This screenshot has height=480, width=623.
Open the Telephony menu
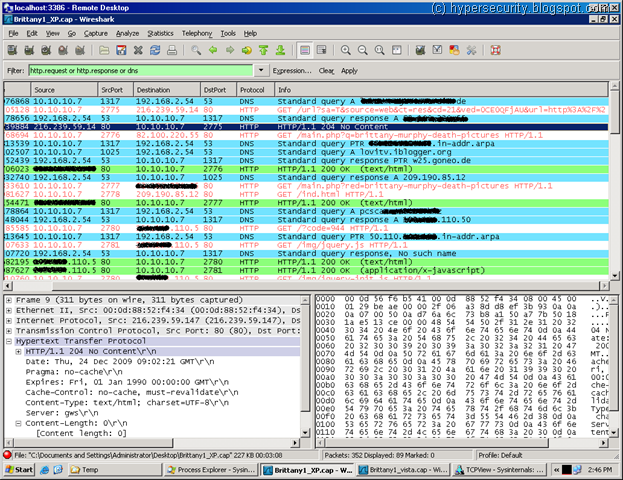(197, 33)
